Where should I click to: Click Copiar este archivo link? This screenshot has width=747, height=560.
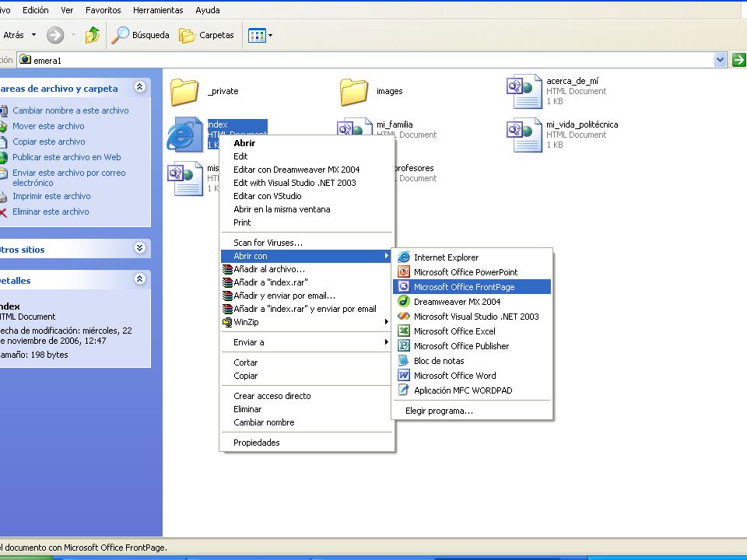(48, 142)
